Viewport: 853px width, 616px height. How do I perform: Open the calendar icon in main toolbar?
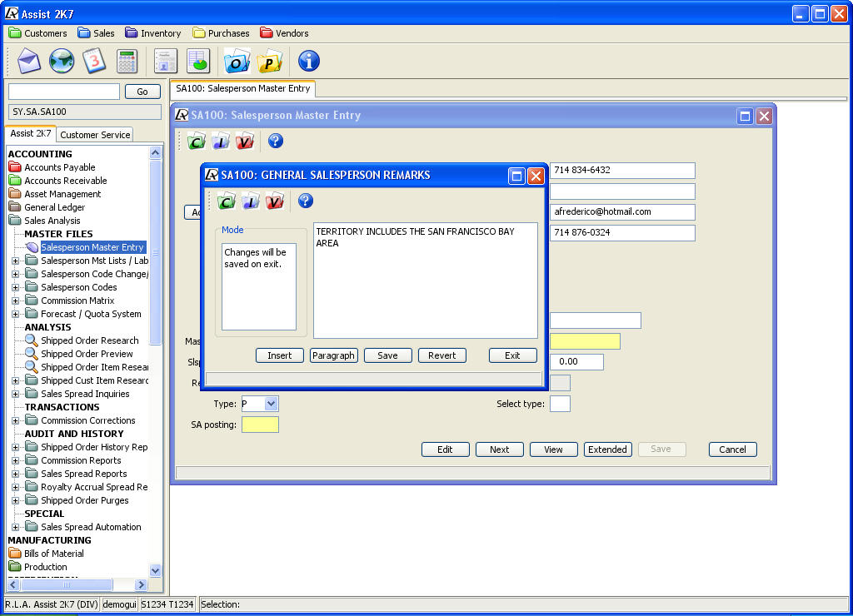(x=93, y=61)
